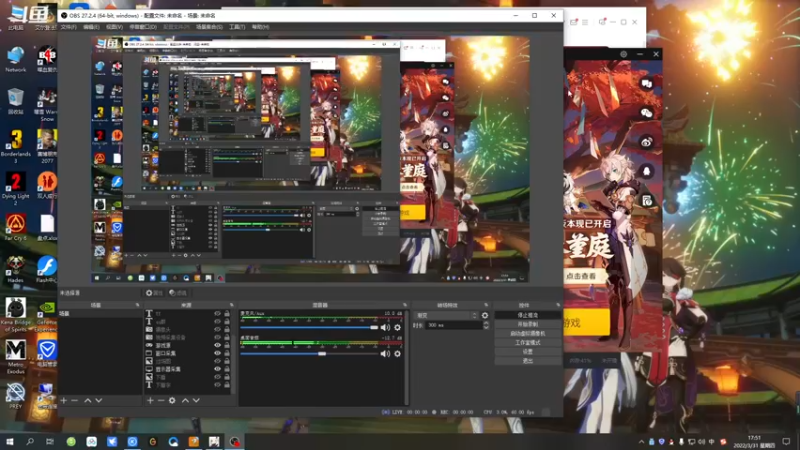The width and height of the screenshot is (800, 450).
Task: Pop out the 来源 dock panel
Action: 232,305
